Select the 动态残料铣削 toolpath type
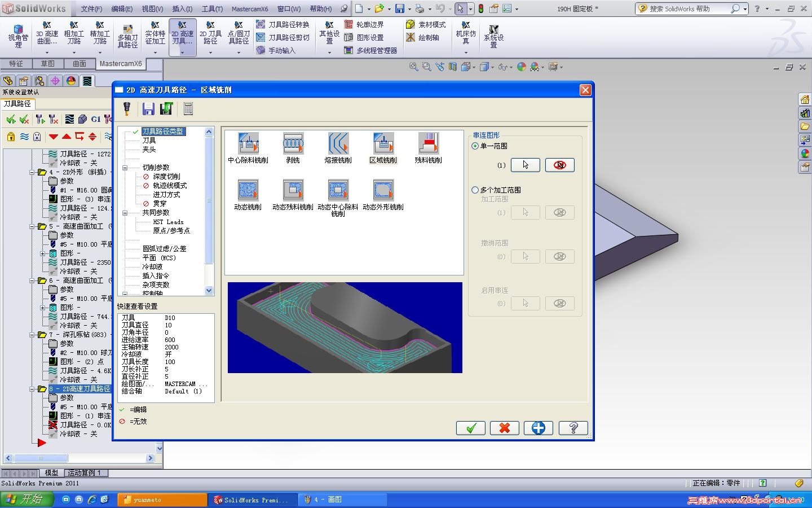This screenshot has height=508, width=812. click(x=293, y=195)
